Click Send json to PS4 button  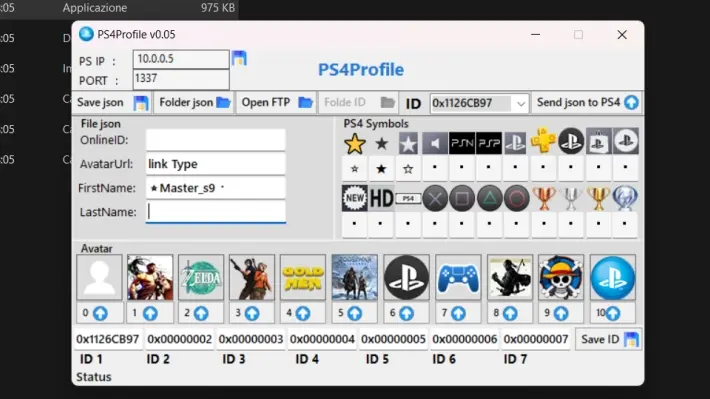click(x=587, y=103)
